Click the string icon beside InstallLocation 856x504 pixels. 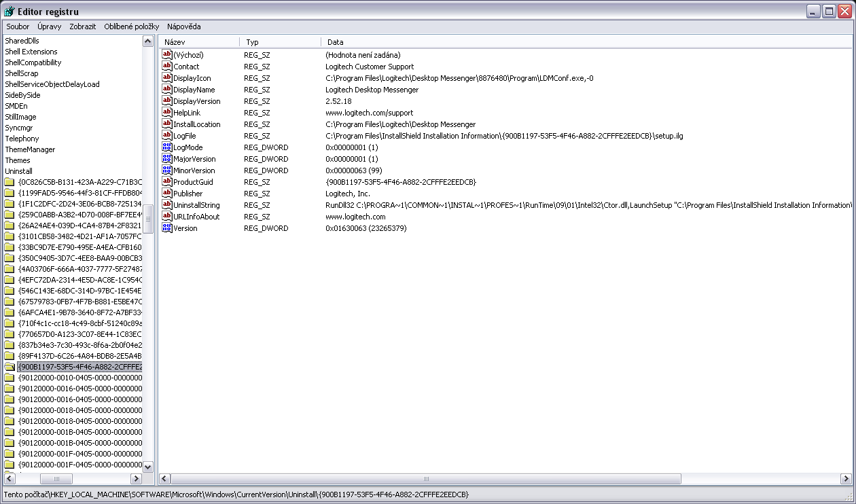(167, 124)
